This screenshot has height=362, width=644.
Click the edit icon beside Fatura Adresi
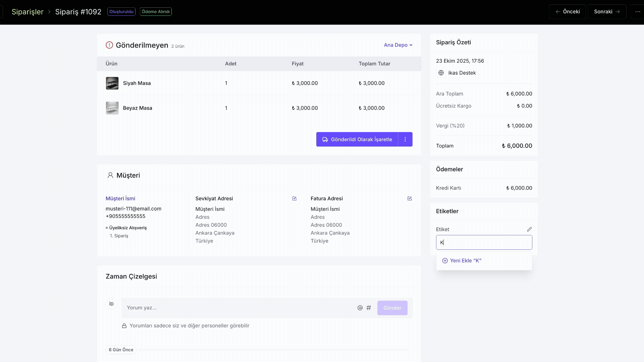pos(410,198)
